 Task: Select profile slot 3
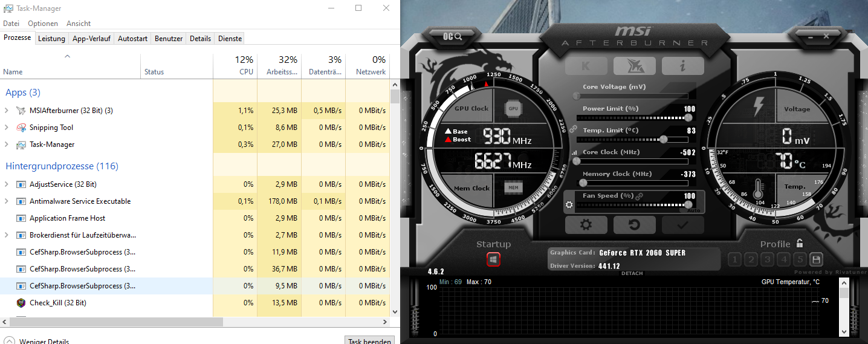(767, 260)
